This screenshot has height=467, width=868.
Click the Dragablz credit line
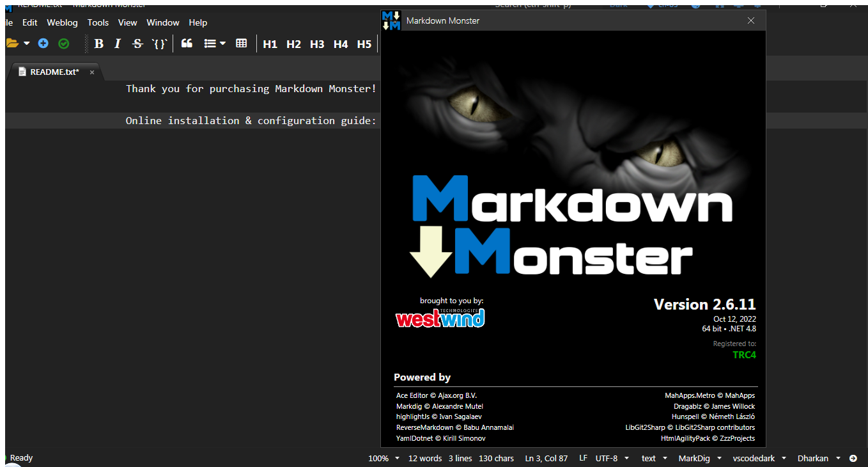714,406
